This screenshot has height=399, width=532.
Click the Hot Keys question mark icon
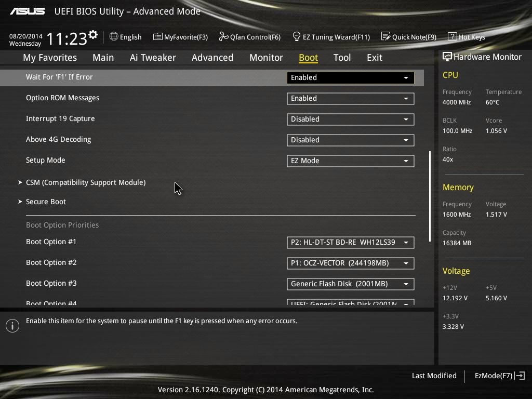click(x=453, y=36)
